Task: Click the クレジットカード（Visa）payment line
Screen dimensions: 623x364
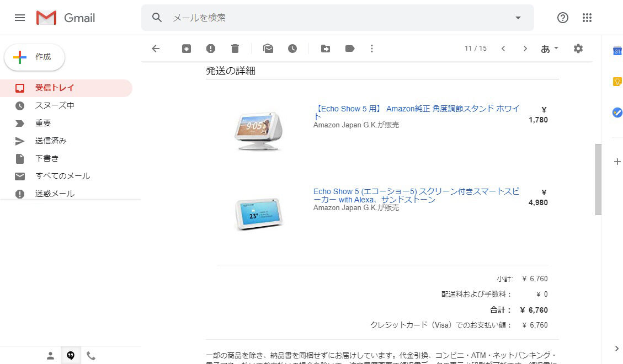Action: (x=459, y=325)
